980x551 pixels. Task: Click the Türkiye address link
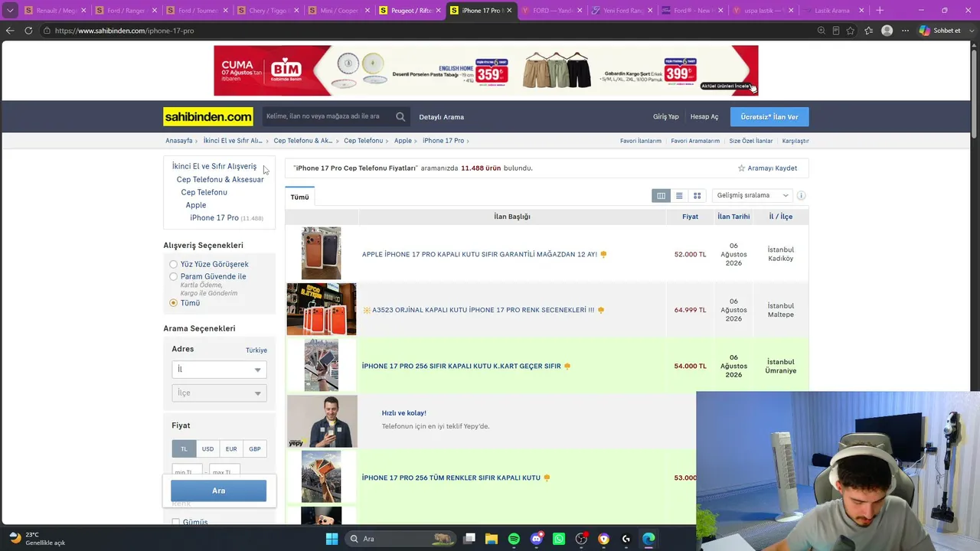(x=256, y=350)
